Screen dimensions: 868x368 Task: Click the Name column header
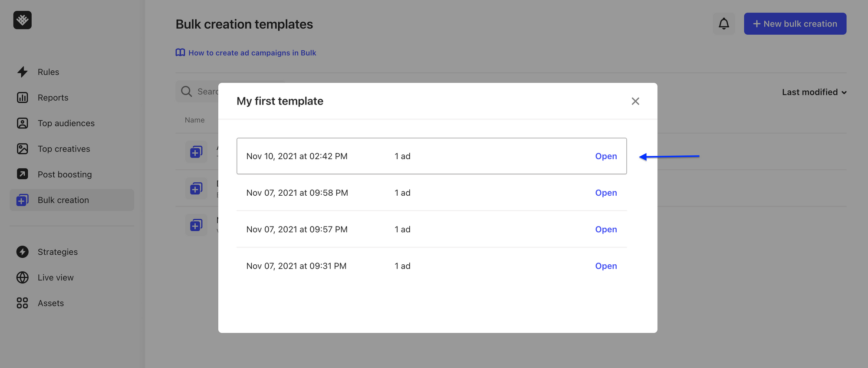coord(194,120)
